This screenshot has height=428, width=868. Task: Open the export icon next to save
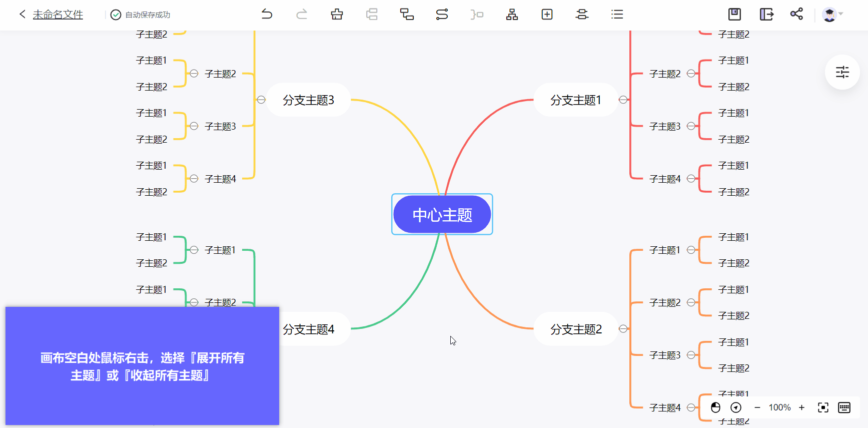tap(766, 14)
